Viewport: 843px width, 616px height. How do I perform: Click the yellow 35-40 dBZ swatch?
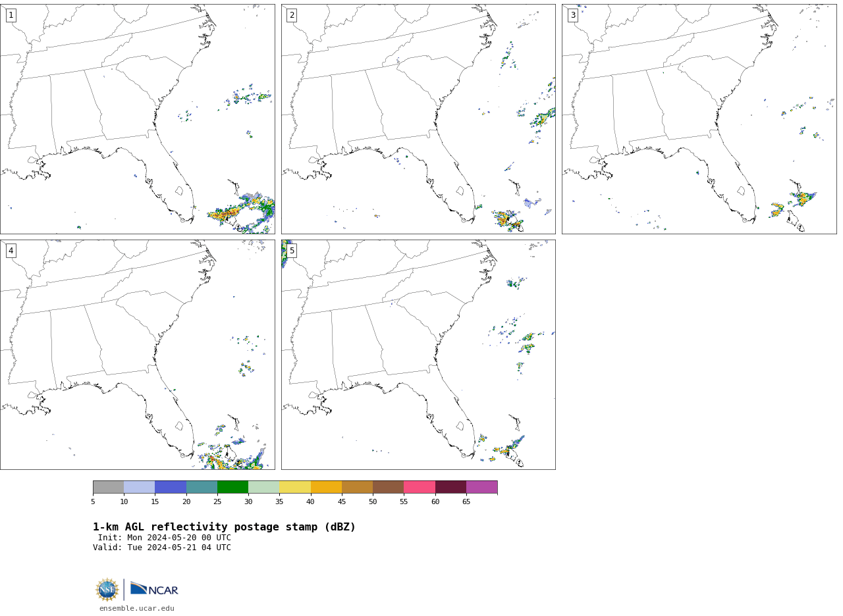tap(295, 487)
